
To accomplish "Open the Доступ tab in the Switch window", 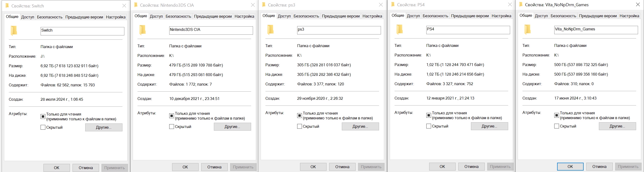I will click(27, 17).
